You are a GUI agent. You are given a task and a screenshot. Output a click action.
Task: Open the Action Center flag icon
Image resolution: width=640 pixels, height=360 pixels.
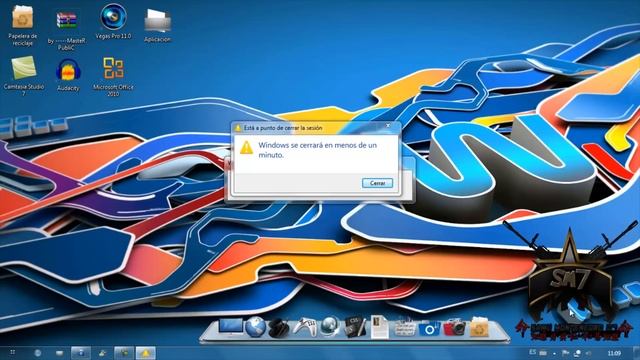566,353
